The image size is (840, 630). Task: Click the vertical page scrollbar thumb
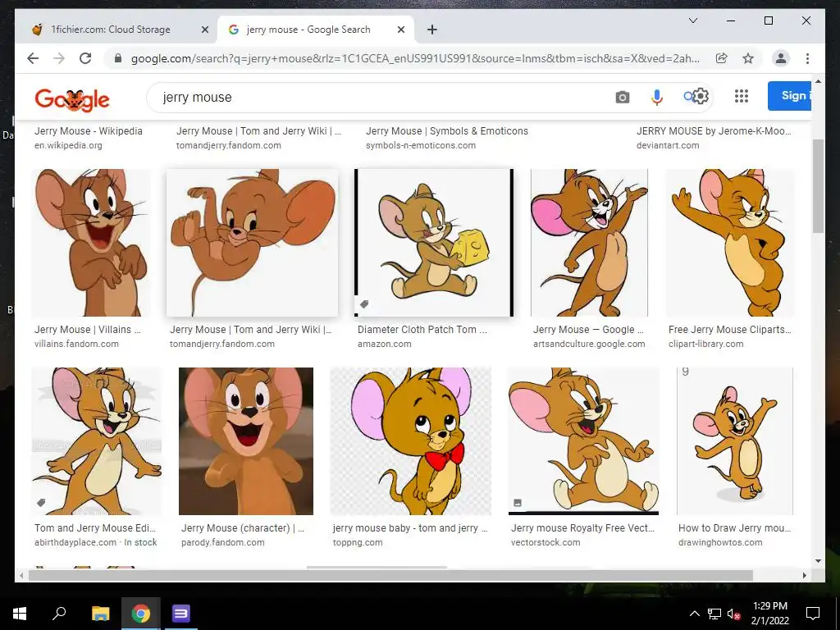[x=818, y=186]
